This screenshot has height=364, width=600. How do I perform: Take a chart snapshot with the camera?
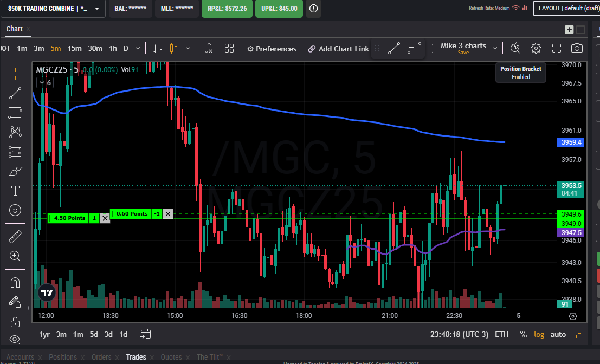pos(577,48)
